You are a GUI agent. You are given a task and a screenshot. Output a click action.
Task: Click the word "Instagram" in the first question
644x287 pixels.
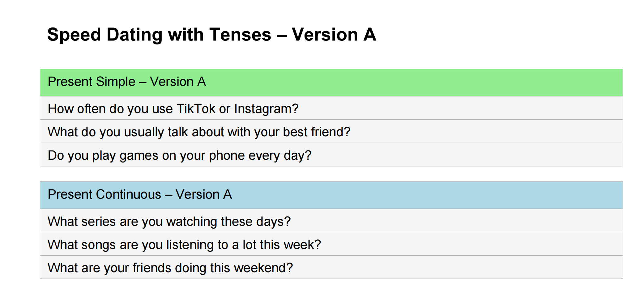tap(266, 109)
